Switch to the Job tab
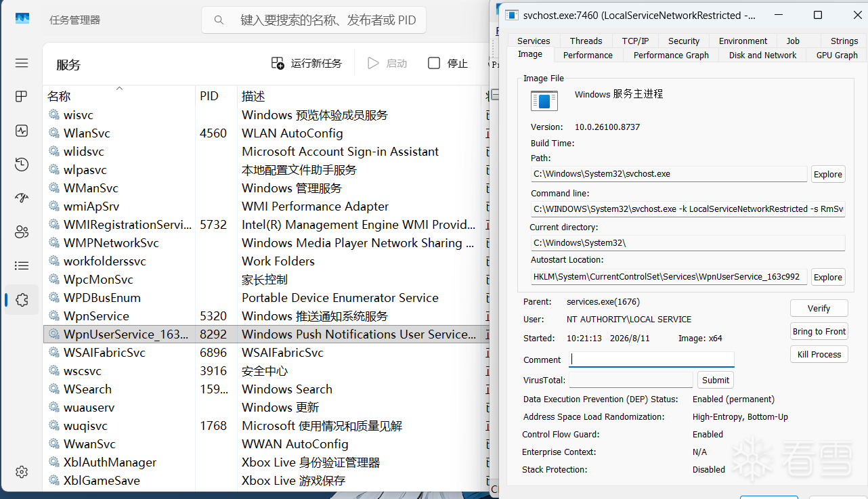868x499 pixels. (x=793, y=41)
